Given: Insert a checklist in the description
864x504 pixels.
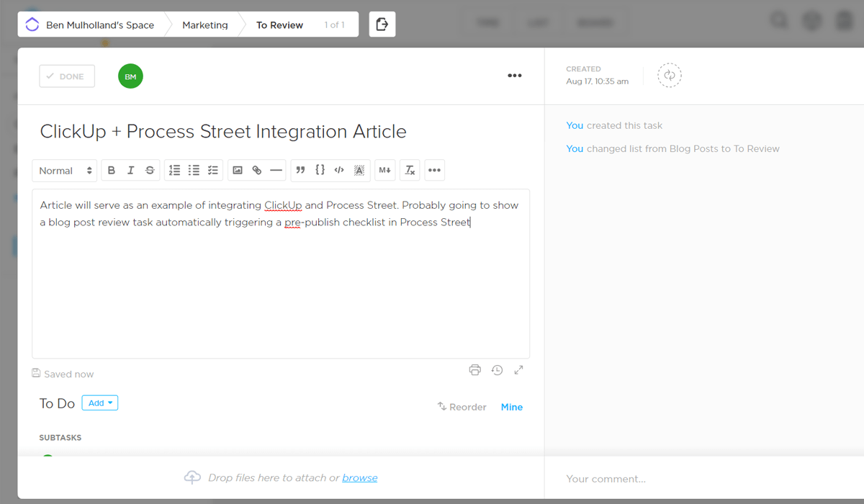Looking at the screenshot, I should (x=213, y=171).
